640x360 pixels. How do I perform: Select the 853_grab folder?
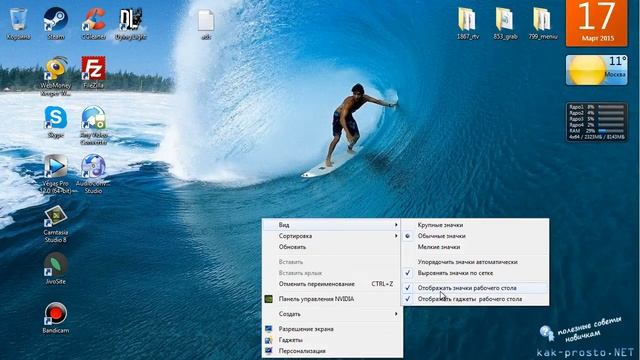click(x=505, y=24)
